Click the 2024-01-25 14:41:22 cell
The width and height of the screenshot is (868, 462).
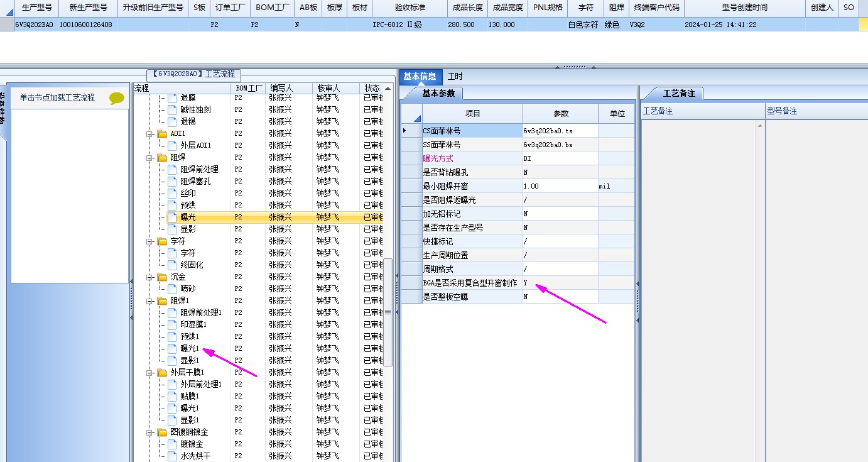tap(744, 25)
